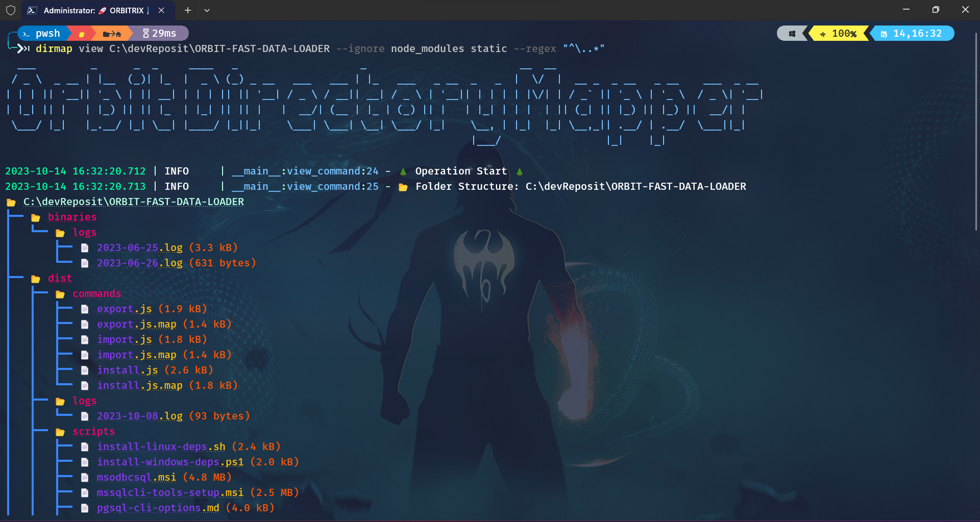Click the import.js file name
The height and width of the screenshot is (522, 980).
[x=125, y=339]
